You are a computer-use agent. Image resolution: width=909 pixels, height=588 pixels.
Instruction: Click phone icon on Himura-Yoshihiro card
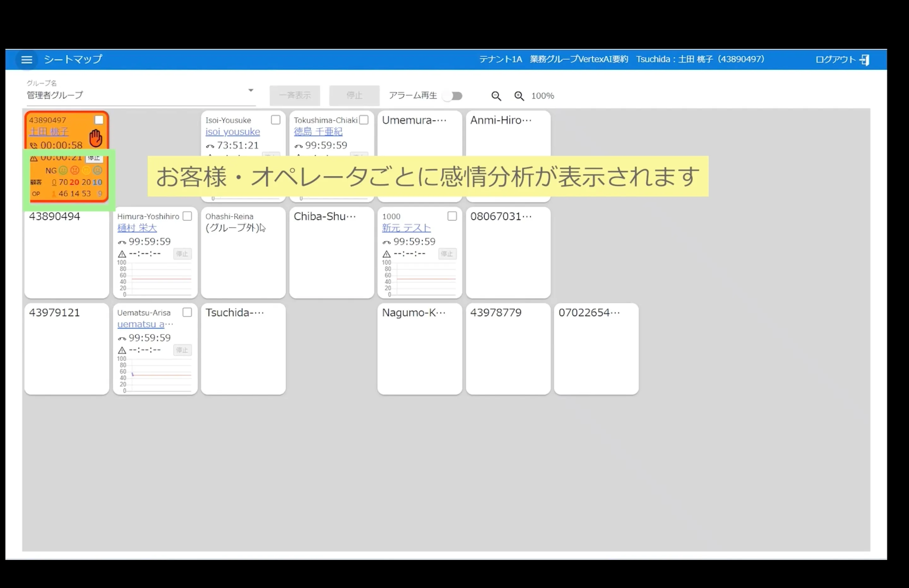[x=122, y=242]
